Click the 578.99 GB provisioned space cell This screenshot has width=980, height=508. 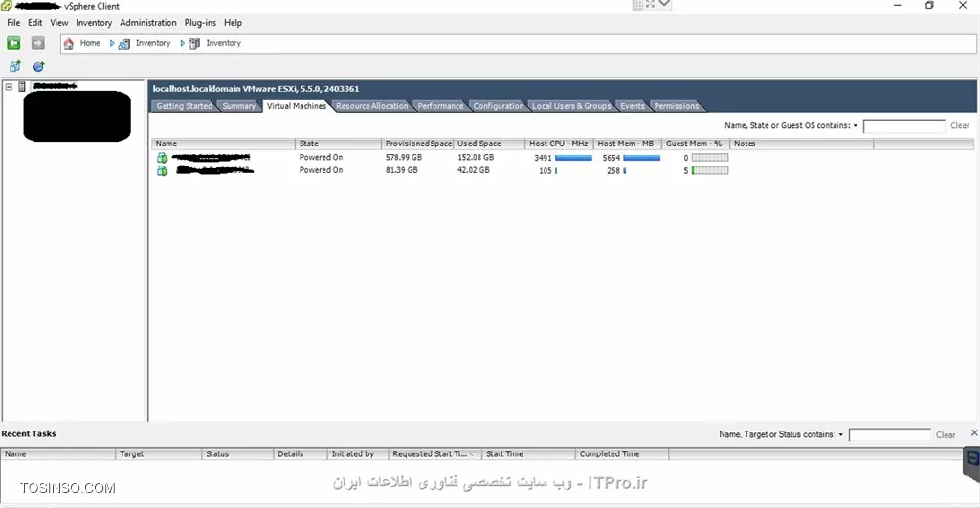pos(404,158)
